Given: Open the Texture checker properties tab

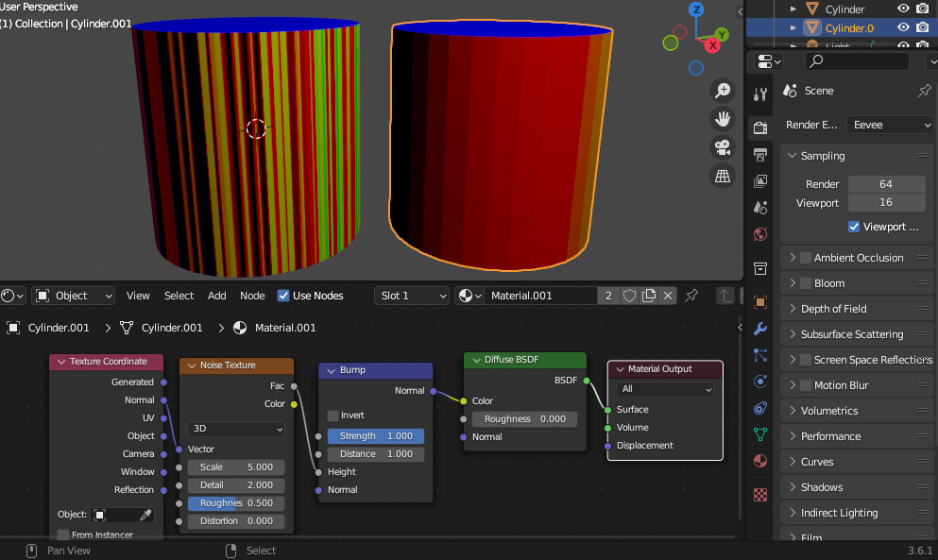Looking at the screenshot, I should point(760,495).
